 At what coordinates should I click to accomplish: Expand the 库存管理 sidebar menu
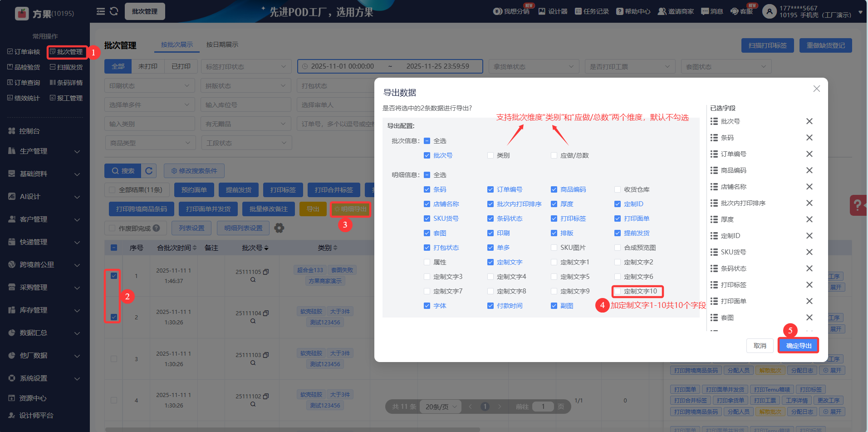pyautogui.click(x=44, y=310)
